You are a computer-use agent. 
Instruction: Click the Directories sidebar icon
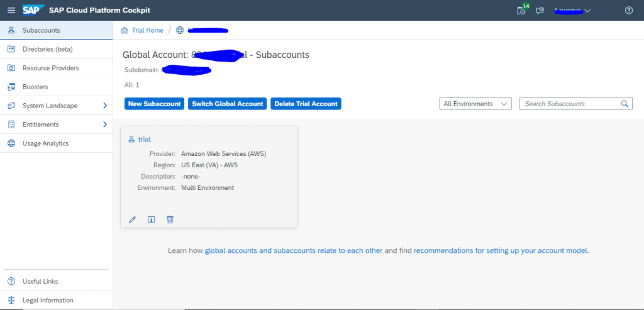pyautogui.click(x=11, y=49)
